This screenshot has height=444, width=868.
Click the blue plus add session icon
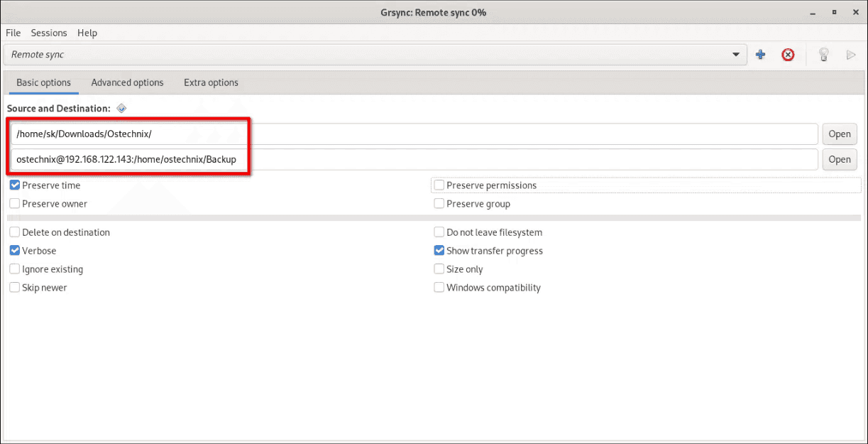click(760, 55)
